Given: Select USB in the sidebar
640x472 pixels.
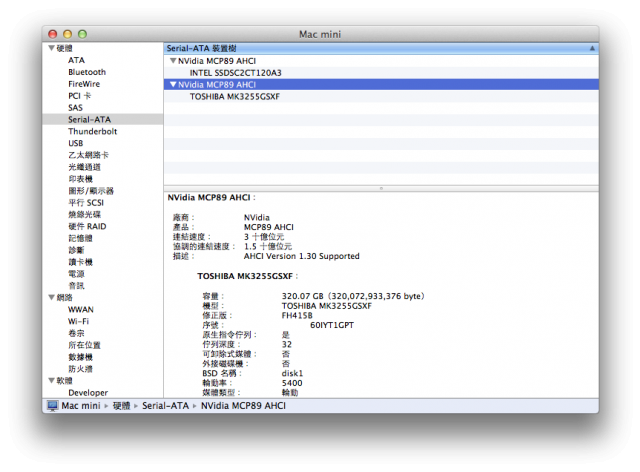Looking at the screenshot, I should [76, 143].
